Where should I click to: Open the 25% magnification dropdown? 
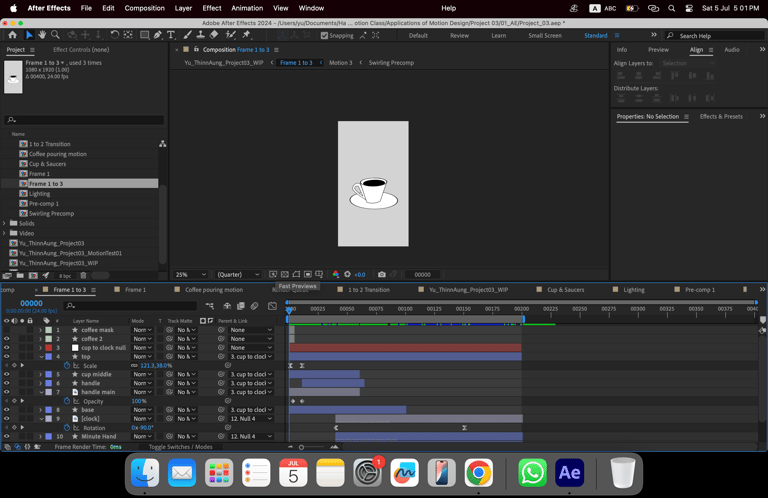(191, 275)
